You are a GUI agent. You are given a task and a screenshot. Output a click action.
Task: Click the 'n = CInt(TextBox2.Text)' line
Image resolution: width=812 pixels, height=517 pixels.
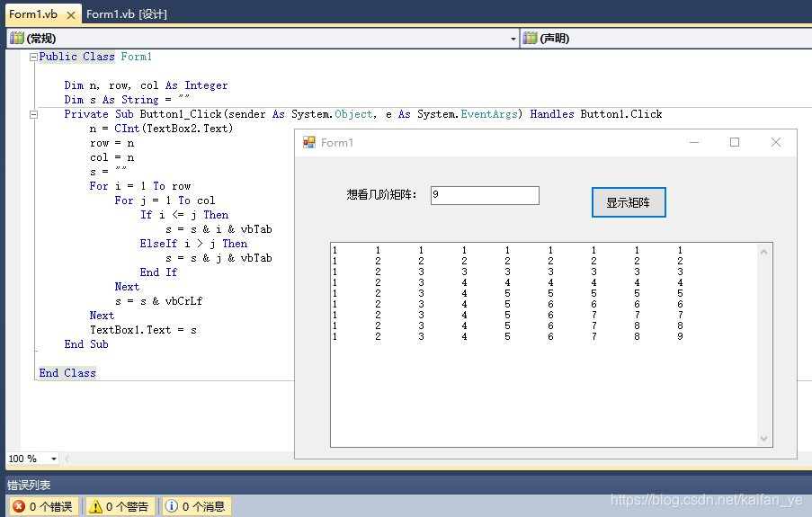[161, 129]
